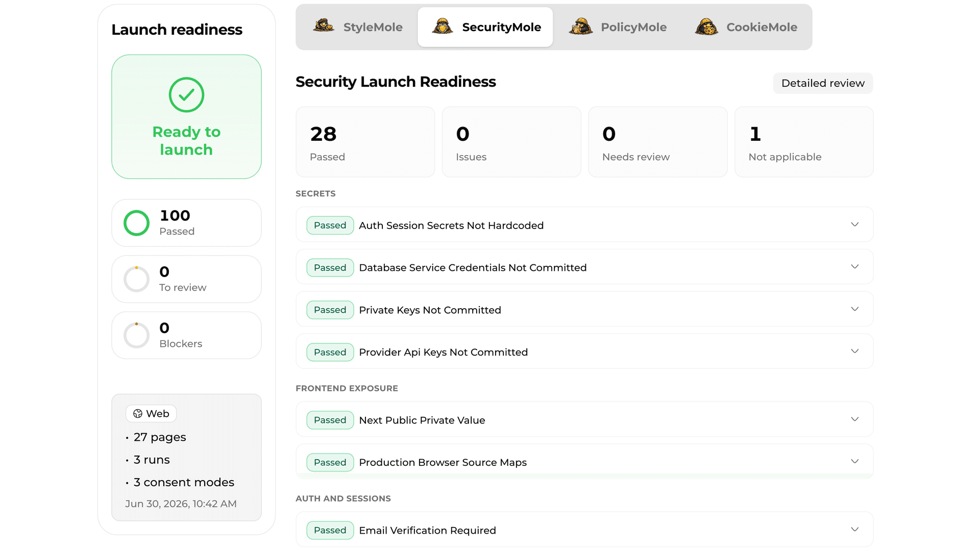Go to the CookieMole tab
Screen dimensions: 980x551
click(746, 27)
